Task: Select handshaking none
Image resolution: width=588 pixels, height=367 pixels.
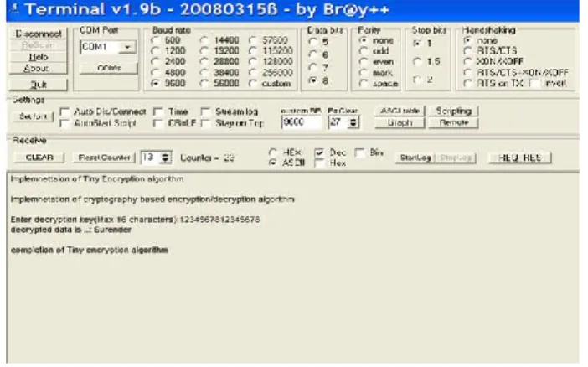Action: pyautogui.click(x=467, y=40)
